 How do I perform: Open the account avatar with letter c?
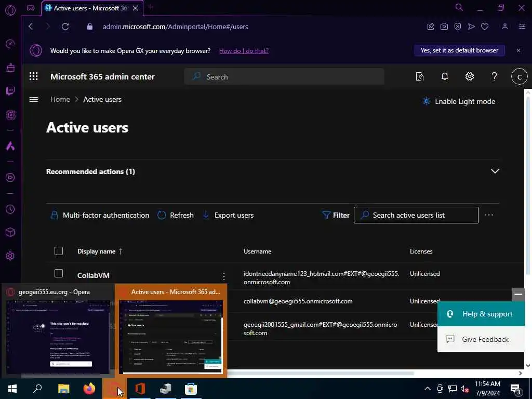[x=519, y=77]
